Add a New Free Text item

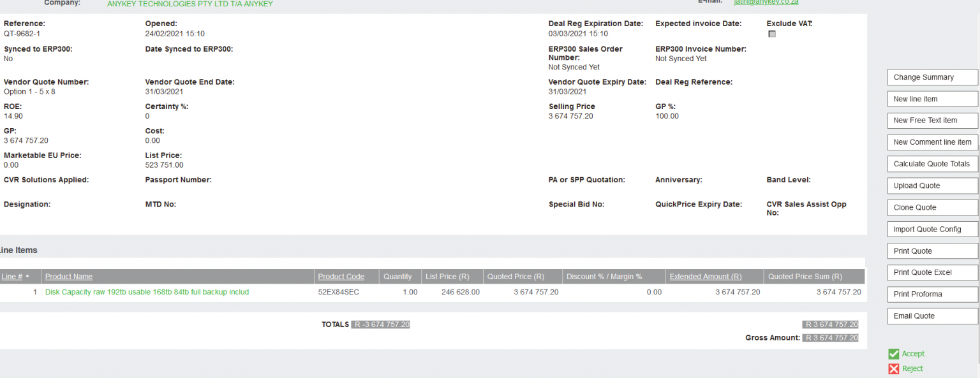tap(932, 120)
